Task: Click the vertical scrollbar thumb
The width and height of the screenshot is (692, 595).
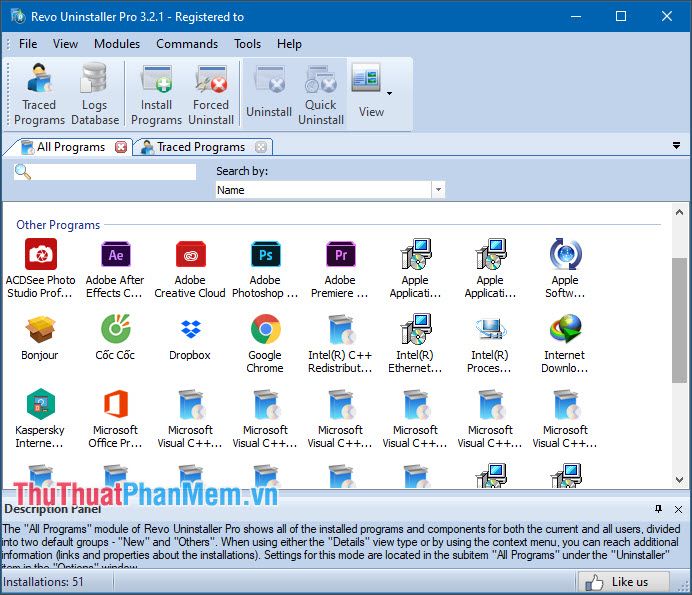Action: point(679,320)
